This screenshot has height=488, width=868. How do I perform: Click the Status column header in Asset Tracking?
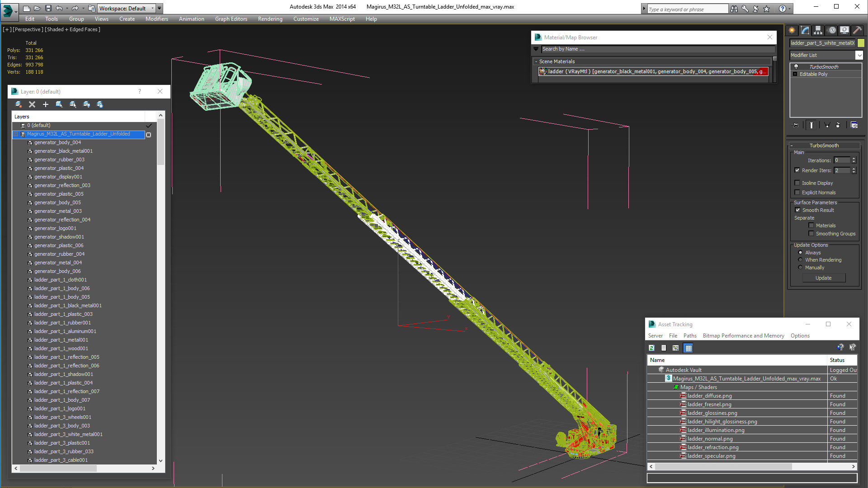(x=842, y=360)
